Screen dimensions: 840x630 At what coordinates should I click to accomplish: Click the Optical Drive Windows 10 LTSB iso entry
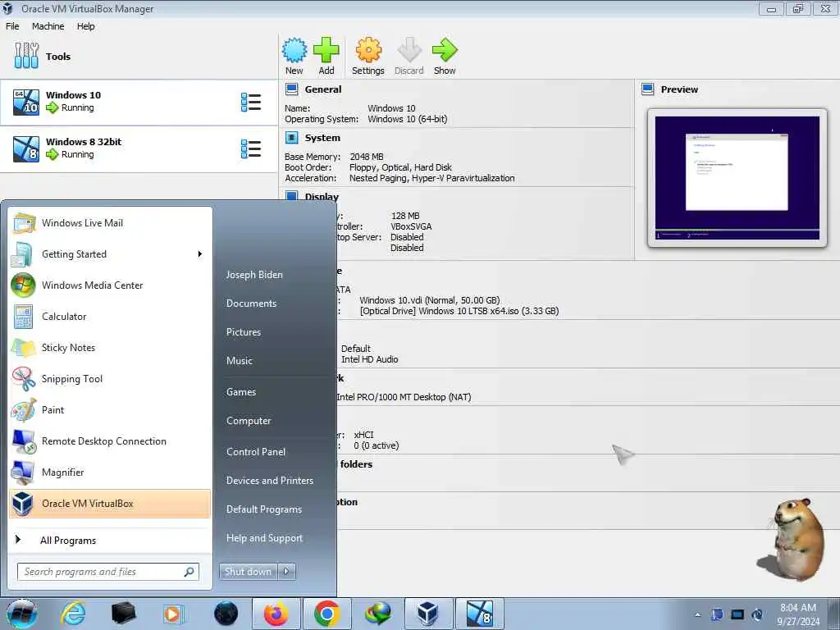click(x=459, y=311)
